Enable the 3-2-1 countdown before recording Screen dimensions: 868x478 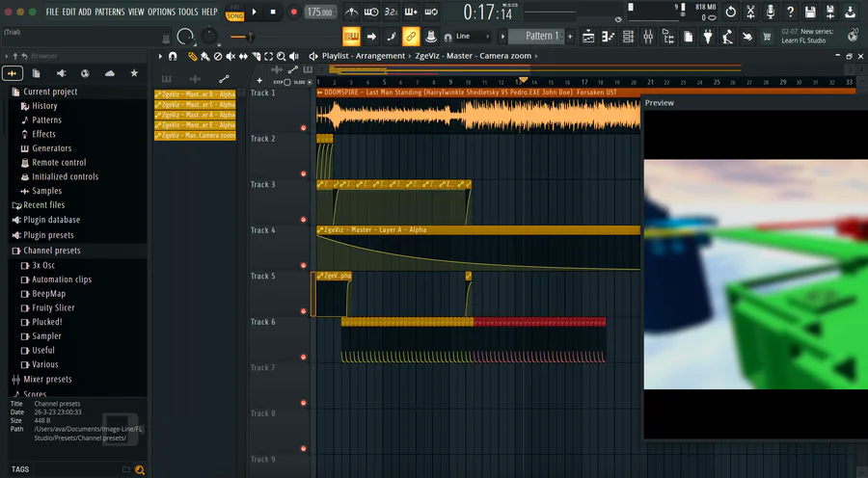[x=391, y=12]
